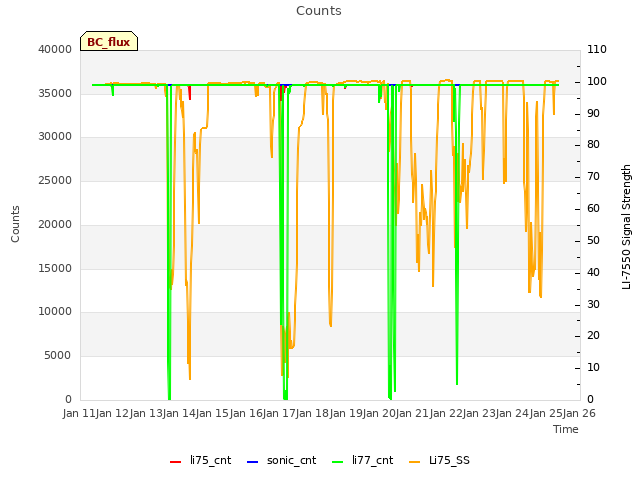Click the 60 tick on the right axis
Screen dimensions: 640x480
[593, 209]
